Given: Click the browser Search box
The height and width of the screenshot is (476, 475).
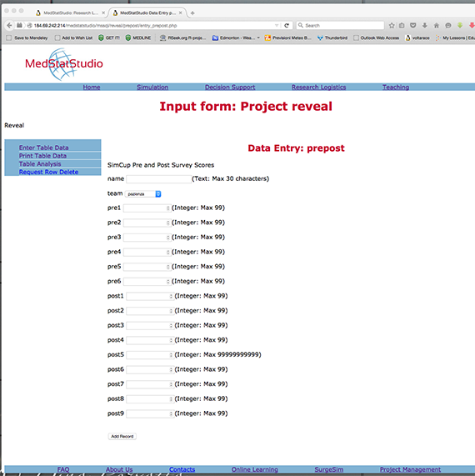Looking at the screenshot, I should click(x=340, y=26).
